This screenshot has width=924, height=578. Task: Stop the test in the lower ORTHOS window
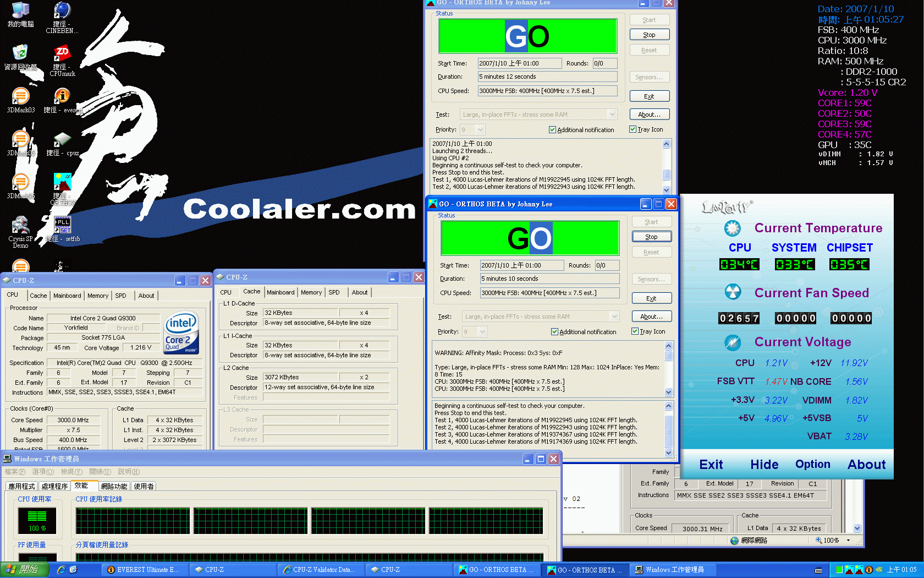651,237
